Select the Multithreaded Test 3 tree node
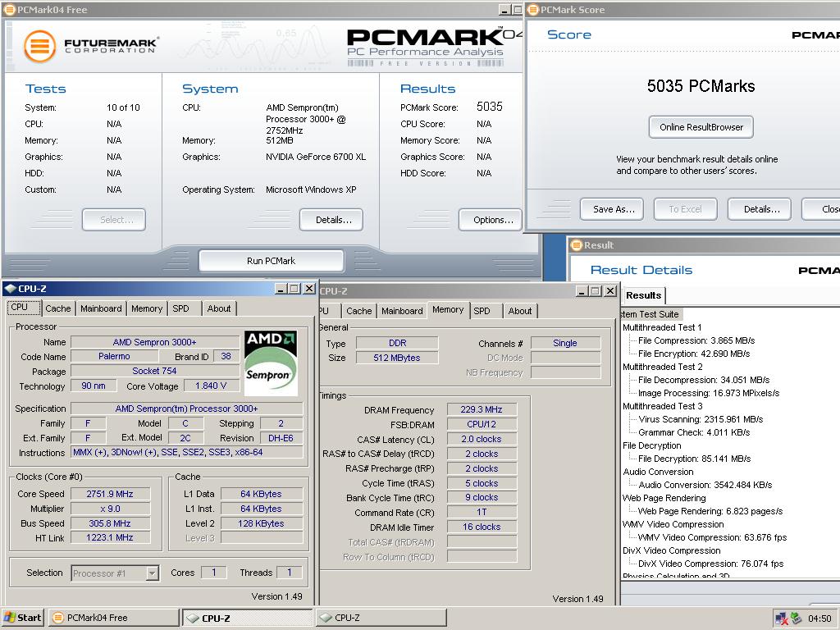 663,406
